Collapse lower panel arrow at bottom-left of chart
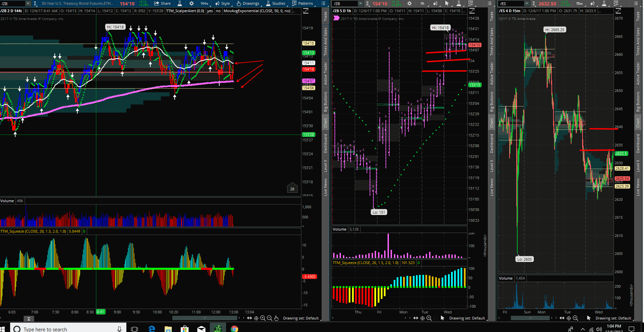 pos(29,319)
